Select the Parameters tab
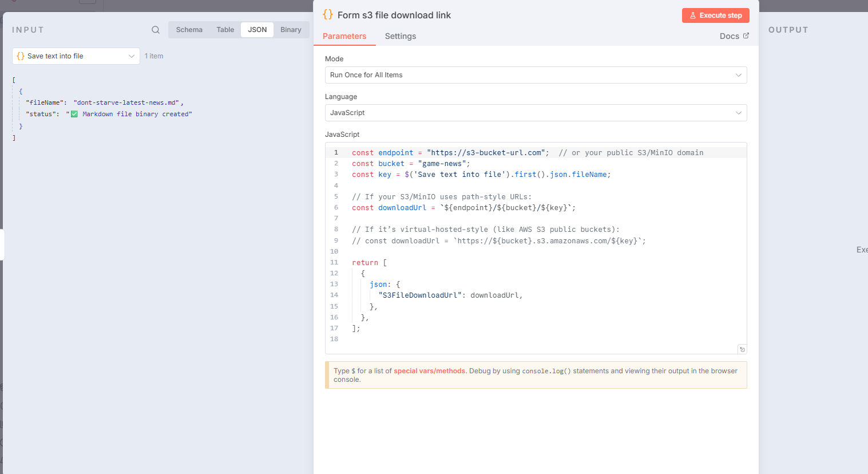Viewport: 868px width, 474px height. click(344, 35)
